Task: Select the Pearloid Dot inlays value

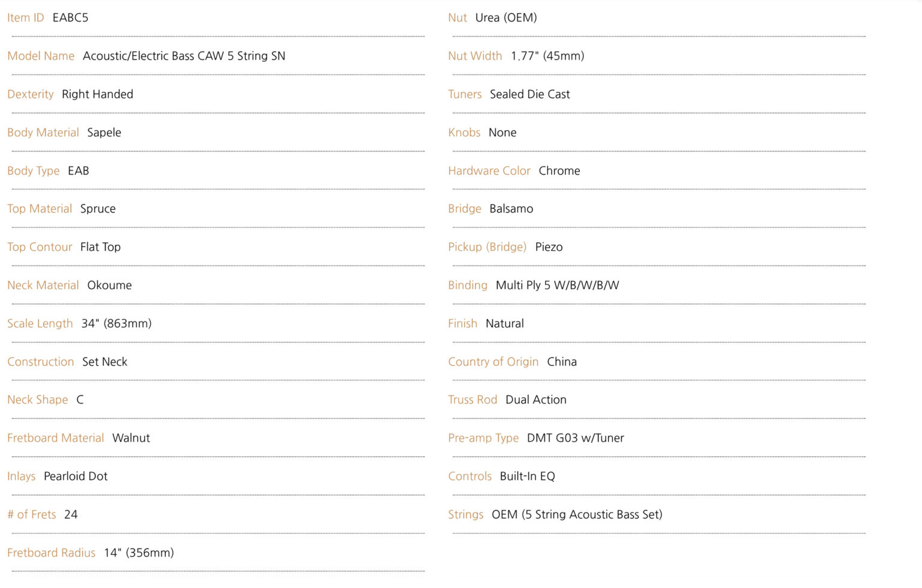Action: click(76, 476)
